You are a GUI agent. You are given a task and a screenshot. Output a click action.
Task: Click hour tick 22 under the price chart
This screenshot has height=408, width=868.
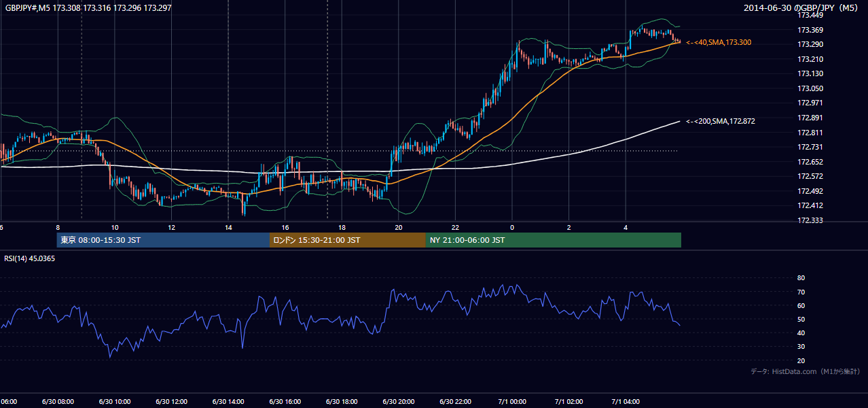coord(455,227)
